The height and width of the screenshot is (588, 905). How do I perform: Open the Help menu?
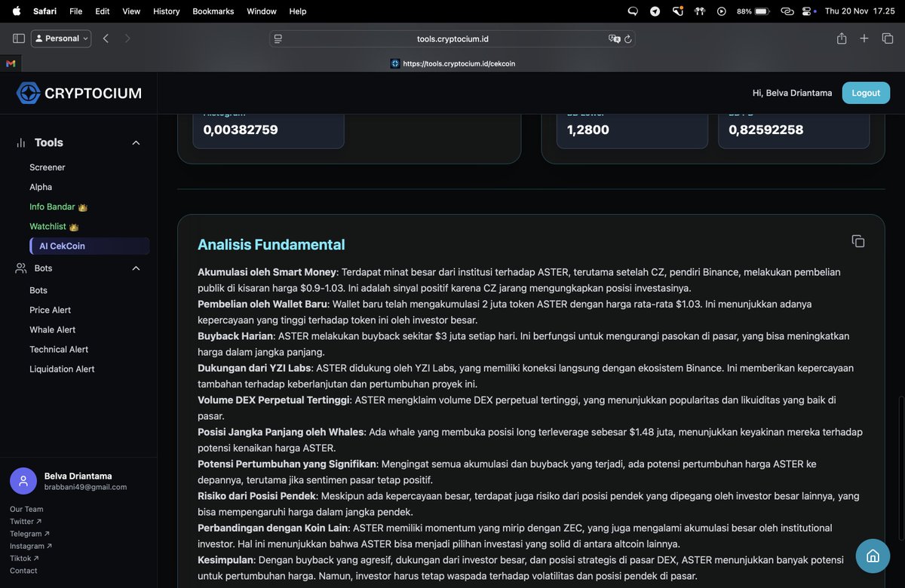click(298, 11)
